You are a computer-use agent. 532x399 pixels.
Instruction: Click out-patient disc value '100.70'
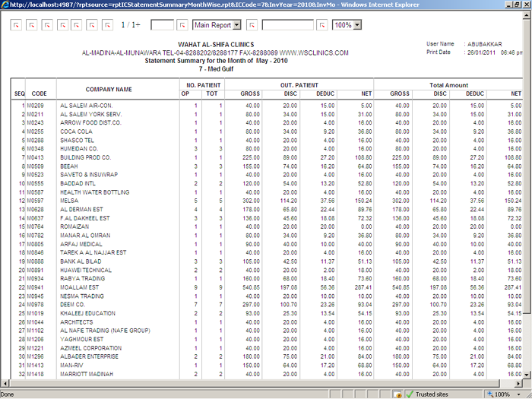(289, 305)
